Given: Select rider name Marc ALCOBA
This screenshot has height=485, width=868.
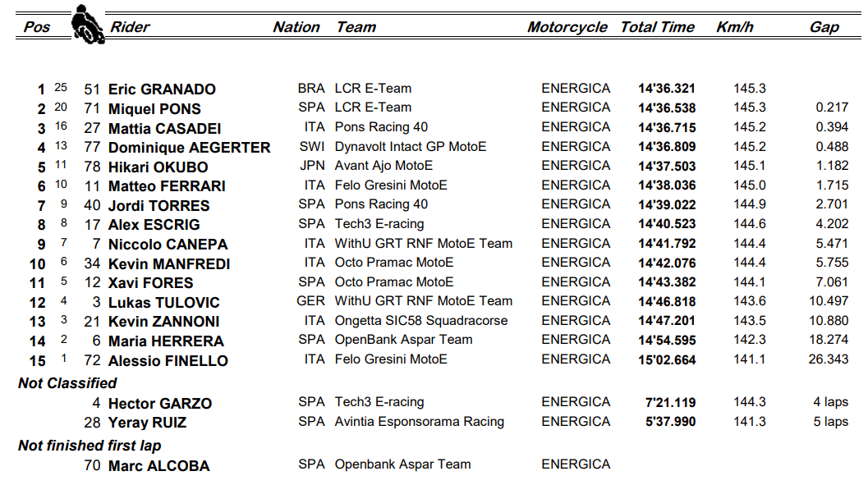Looking at the screenshot, I should 158,466.
